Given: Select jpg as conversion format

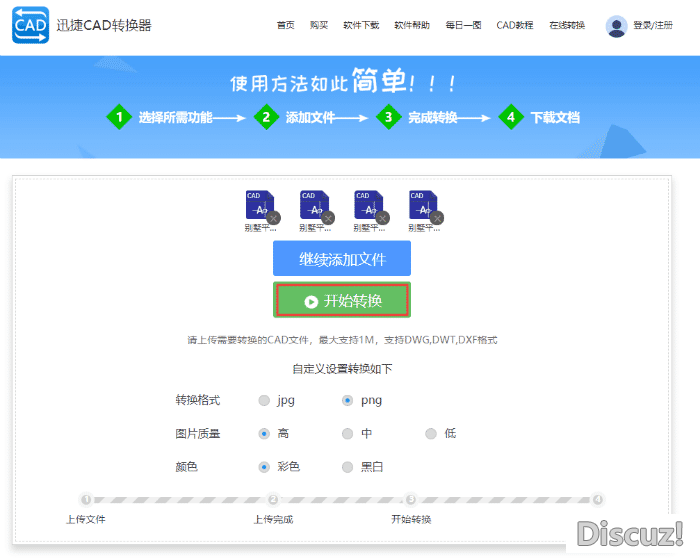Looking at the screenshot, I should 264,400.
